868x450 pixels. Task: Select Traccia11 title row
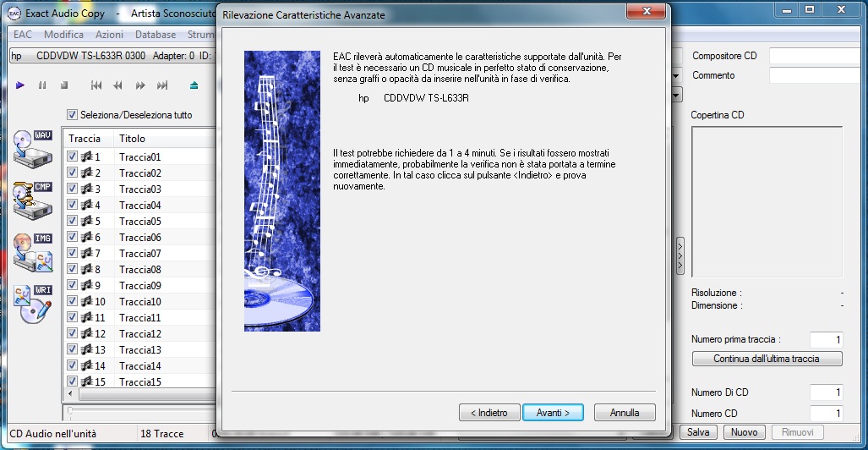pyautogui.click(x=140, y=317)
